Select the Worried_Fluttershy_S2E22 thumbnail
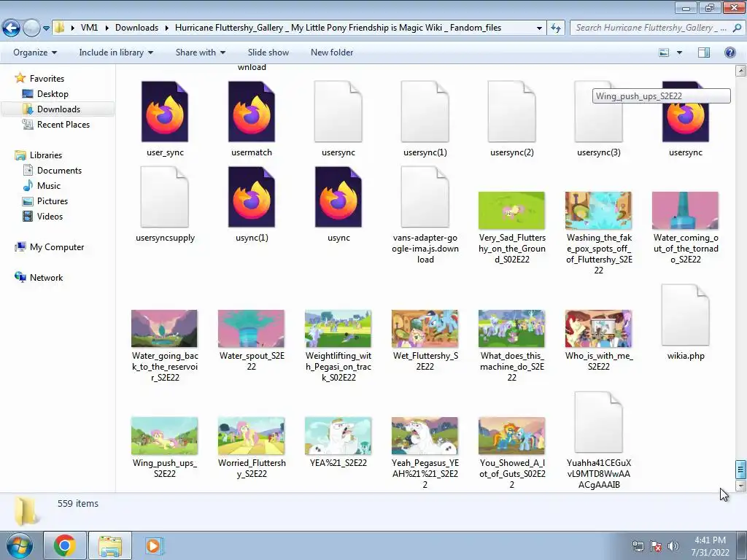Viewport: 747px width, 560px height. pyautogui.click(x=251, y=436)
